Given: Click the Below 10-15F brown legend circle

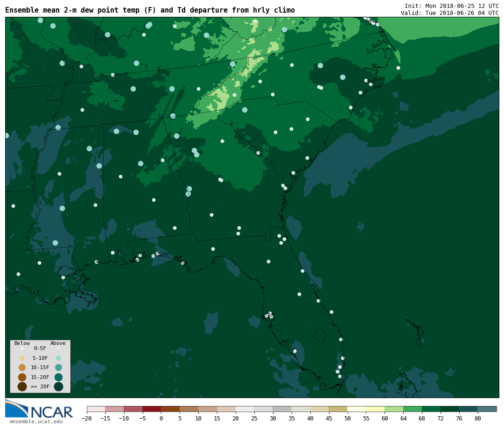Looking at the screenshot, I should pyautogui.click(x=22, y=368).
